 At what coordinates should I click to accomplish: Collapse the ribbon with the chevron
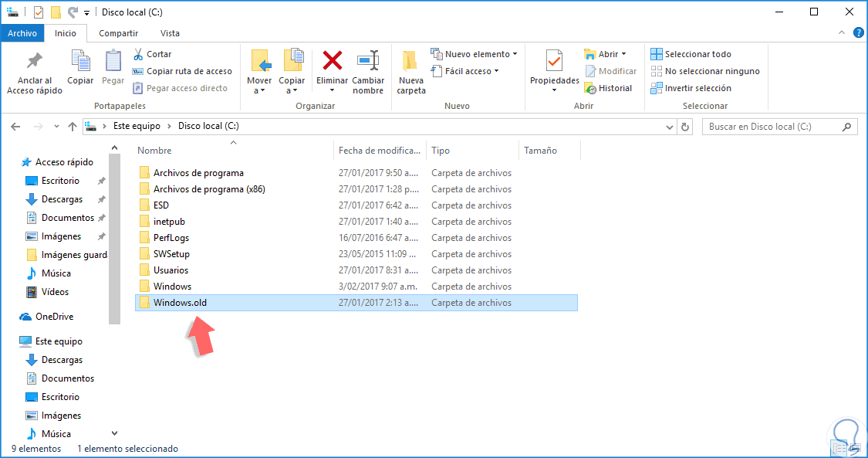click(842, 32)
